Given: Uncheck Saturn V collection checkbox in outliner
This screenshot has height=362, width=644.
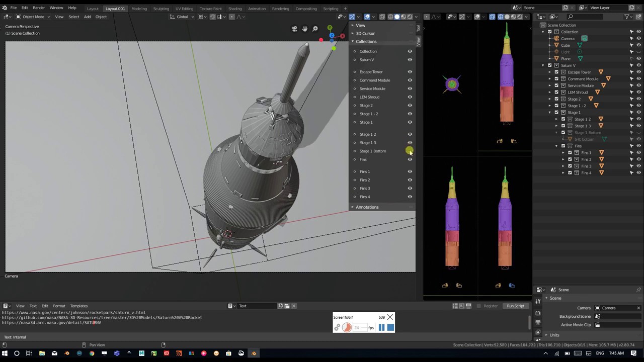Looking at the screenshot, I should pos(550,65).
